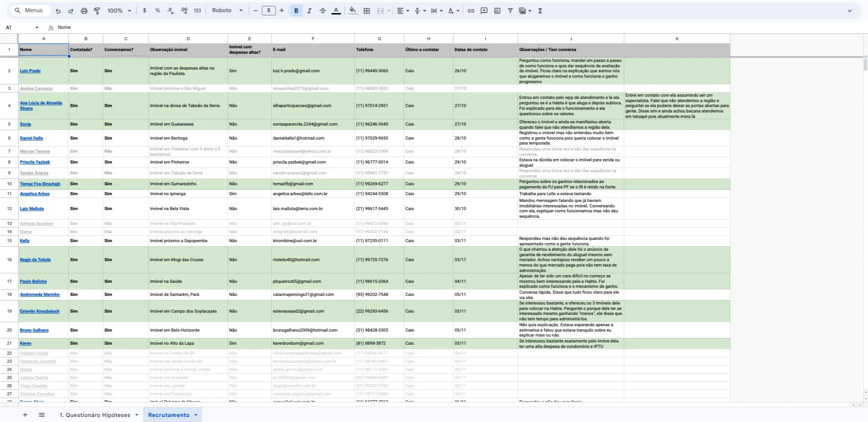Screen dimensions: 868x422
Task: Open text wrapping dropdown
Action: click(436, 11)
